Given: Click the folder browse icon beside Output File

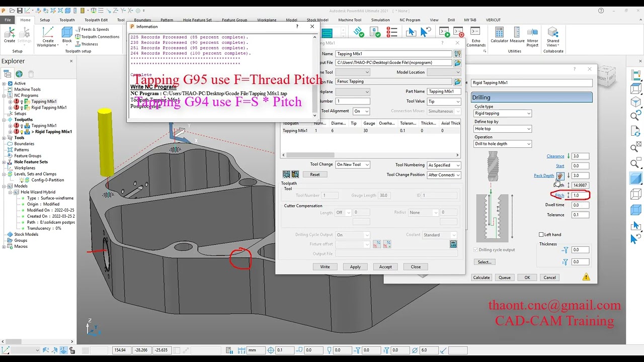Looking at the screenshot, I should pos(457,63).
